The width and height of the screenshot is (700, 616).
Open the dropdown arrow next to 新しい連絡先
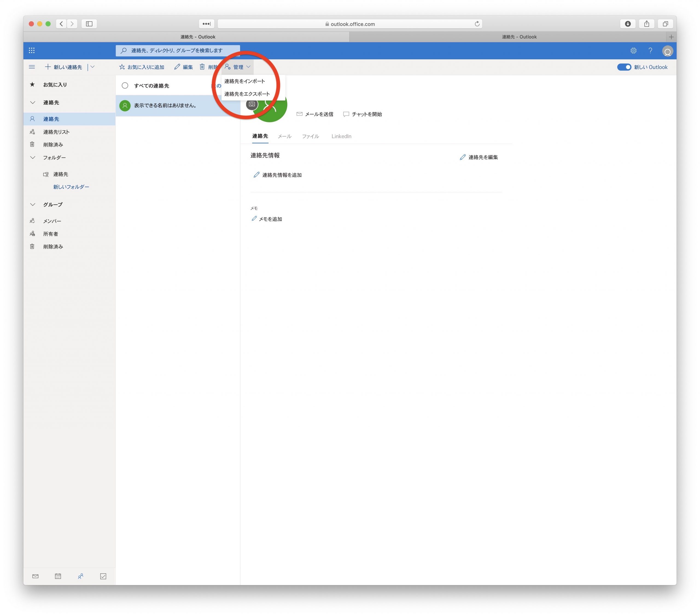click(x=92, y=67)
